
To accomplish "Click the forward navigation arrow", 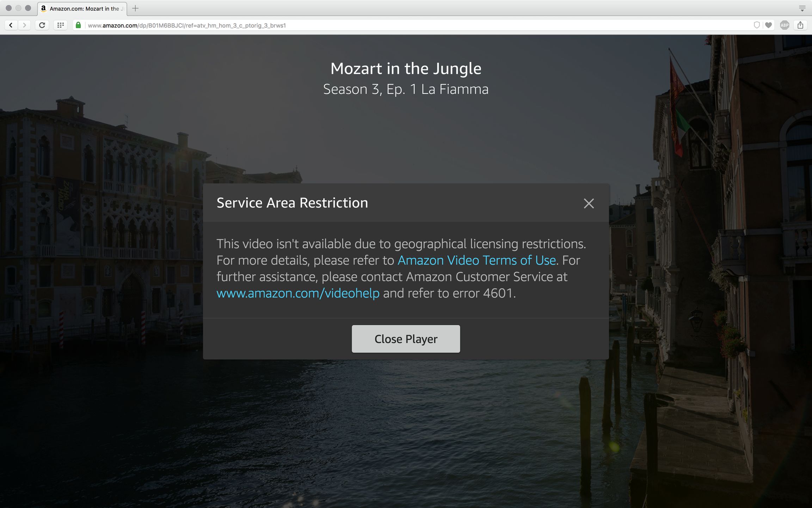I will 24,25.
